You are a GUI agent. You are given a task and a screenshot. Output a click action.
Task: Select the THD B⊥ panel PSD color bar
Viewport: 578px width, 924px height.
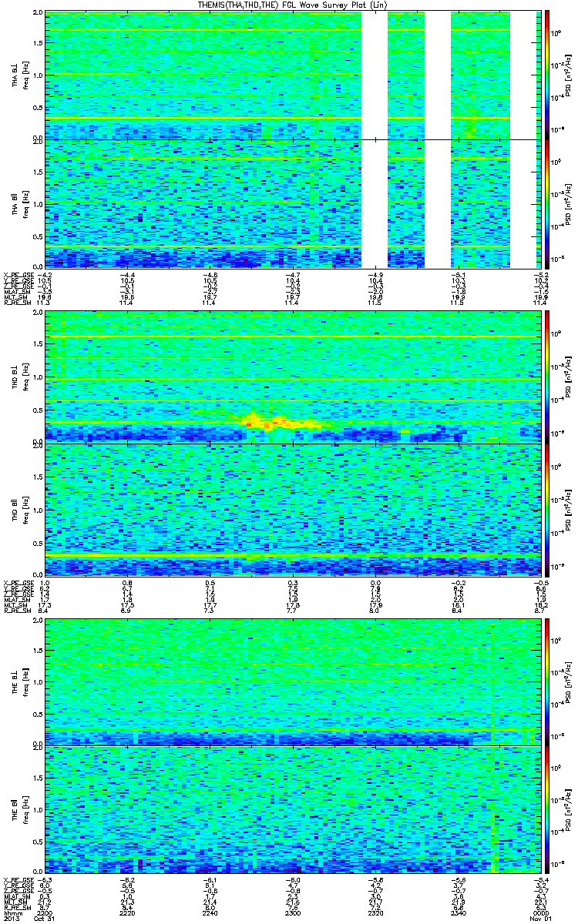coord(547,376)
